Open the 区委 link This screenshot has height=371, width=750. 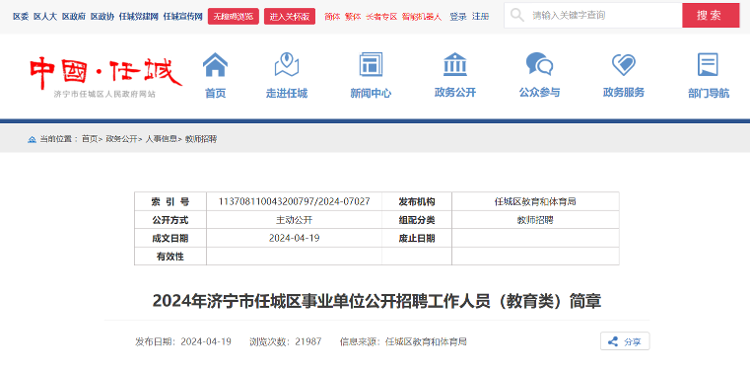(21, 17)
